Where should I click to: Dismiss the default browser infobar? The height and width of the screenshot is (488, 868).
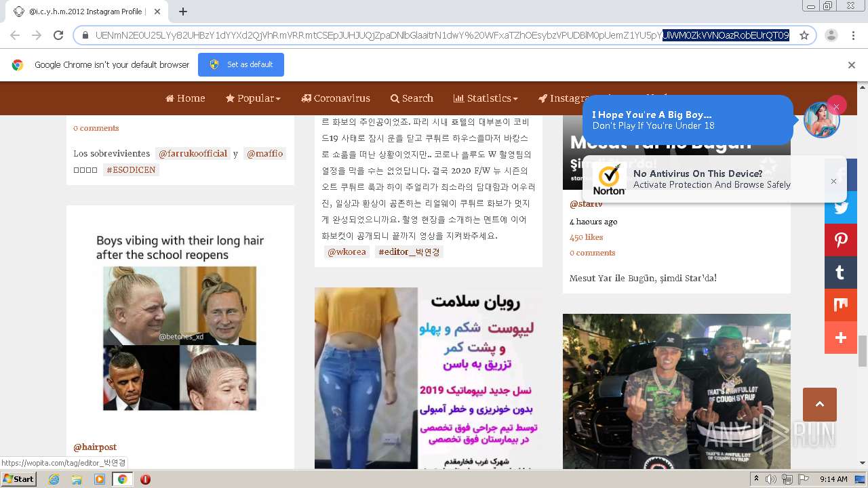coord(852,65)
